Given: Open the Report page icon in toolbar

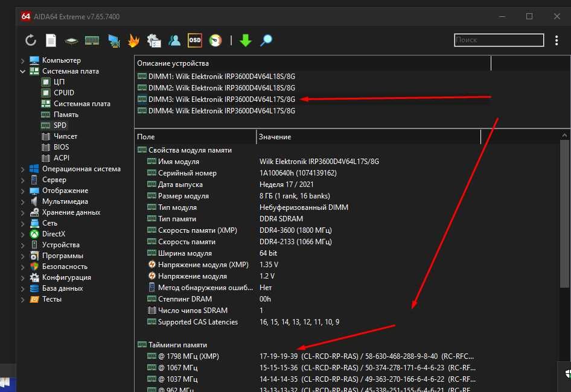Looking at the screenshot, I should [51, 40].
